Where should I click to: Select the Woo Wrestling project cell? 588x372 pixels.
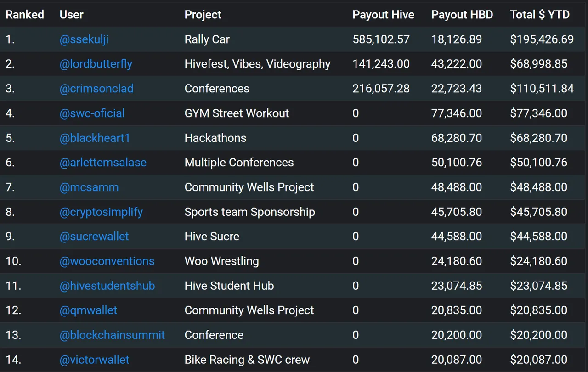coord(222,261)
